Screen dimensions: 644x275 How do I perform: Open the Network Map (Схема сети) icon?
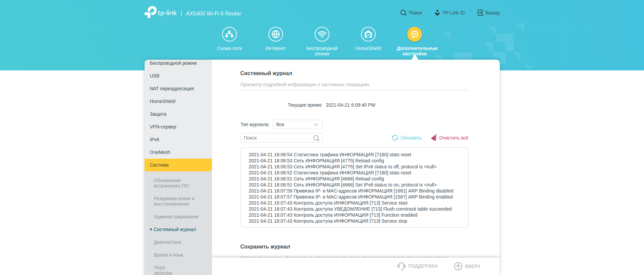coord(229,34)
